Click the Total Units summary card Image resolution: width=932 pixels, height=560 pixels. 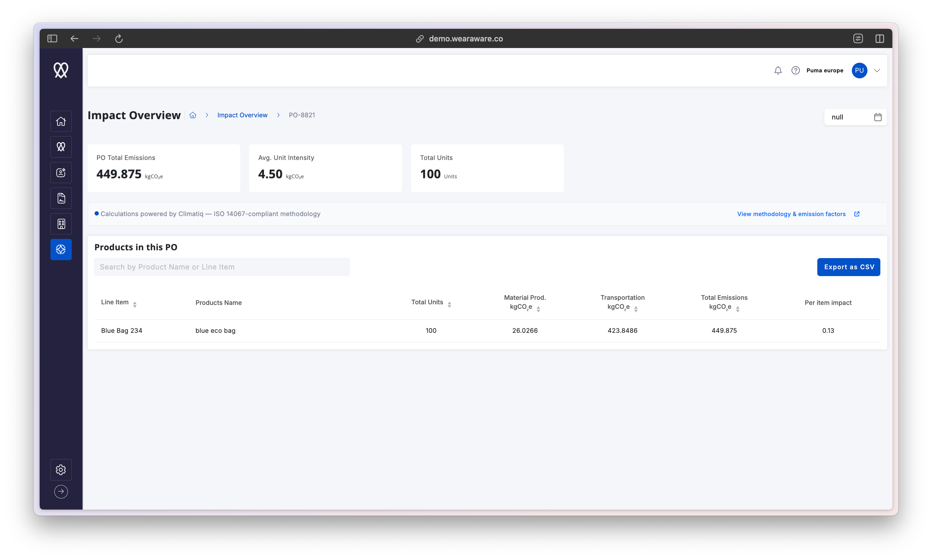point(487,168)
